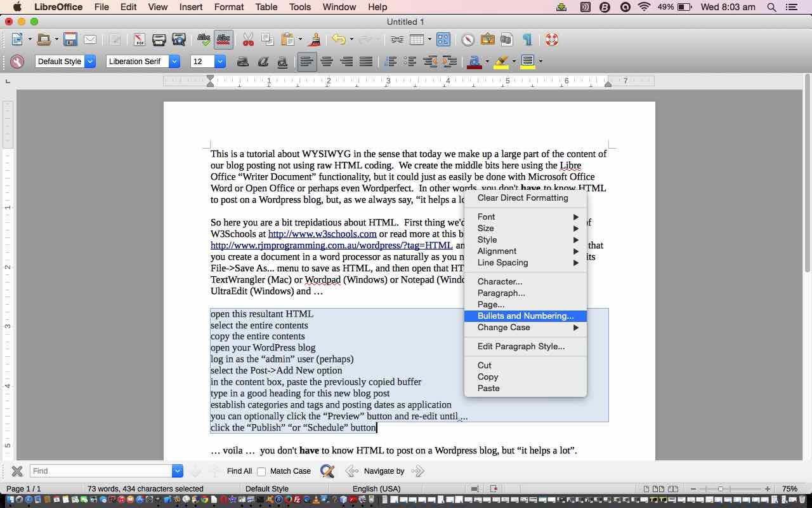The image size is (812, 508).
Task: Open recent files dropdown arrow
Action: coord(56,40)
